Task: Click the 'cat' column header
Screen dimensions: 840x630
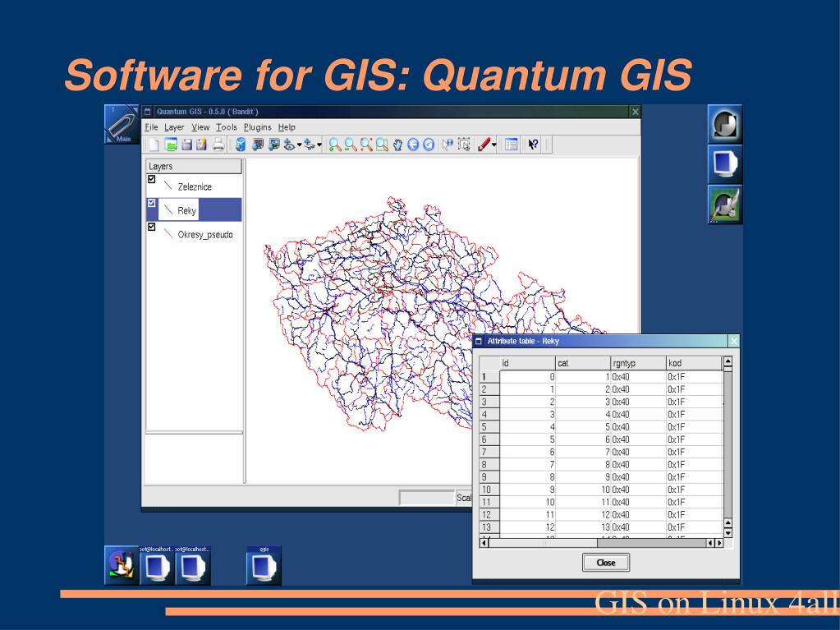Action: pyautogui.click(x=583, y=363)
